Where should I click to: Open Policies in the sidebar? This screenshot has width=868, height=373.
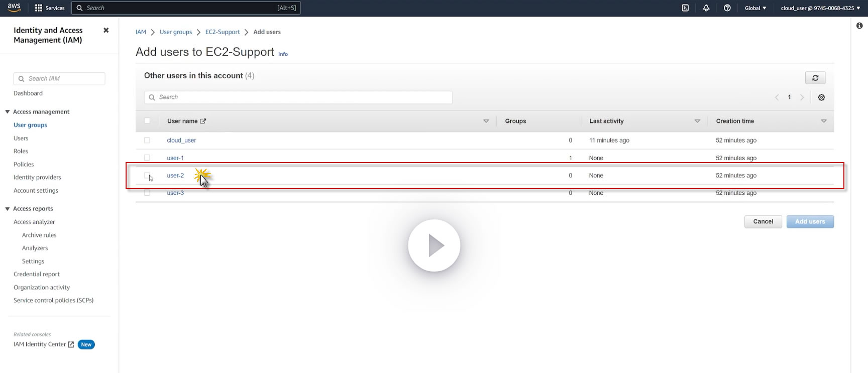point(24,164)
